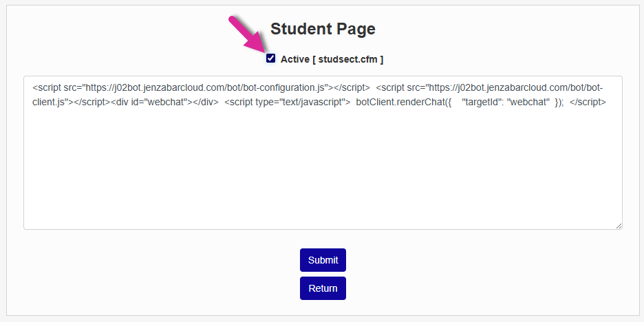This screenshot has width=644, height=322.
Task: Click "client.js" at the second line start
Action: click(x=48, y=102)
